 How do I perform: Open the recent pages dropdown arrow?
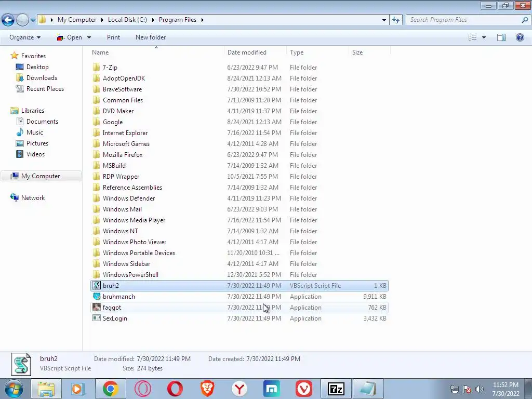point(33,20)
